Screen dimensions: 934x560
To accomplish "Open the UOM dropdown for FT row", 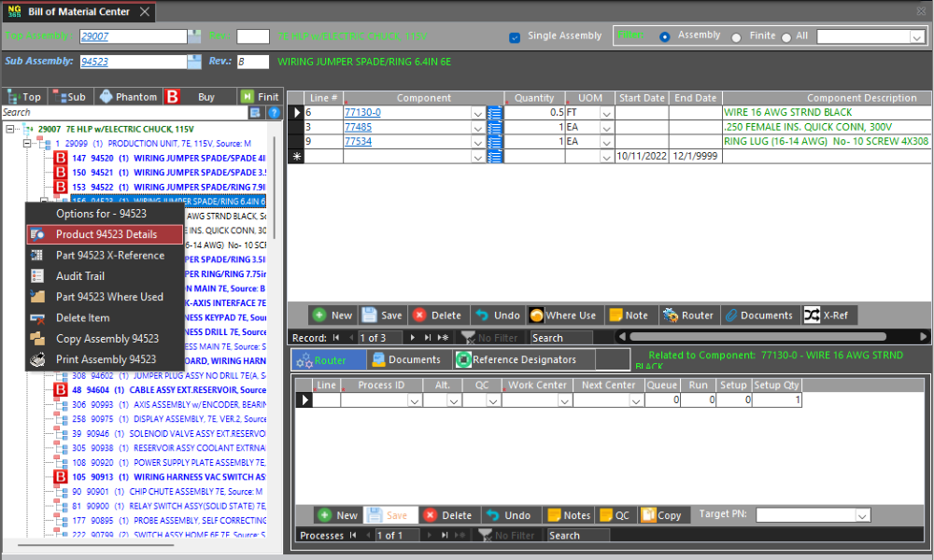I will pos(606,113).
